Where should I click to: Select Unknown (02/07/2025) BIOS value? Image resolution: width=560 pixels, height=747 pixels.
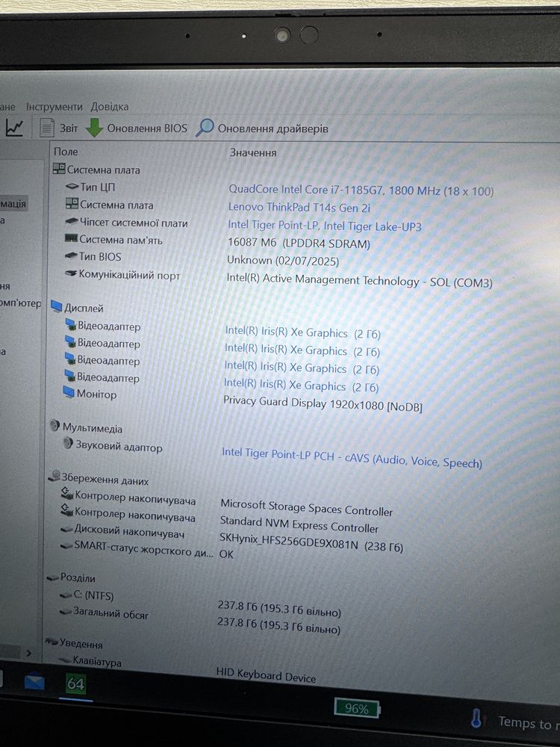(283, 261)
